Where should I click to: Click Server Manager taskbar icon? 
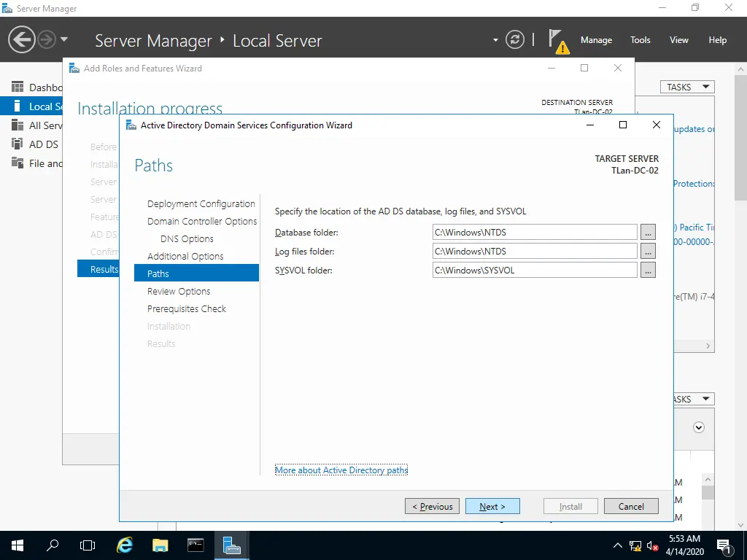tap(231, 545)
